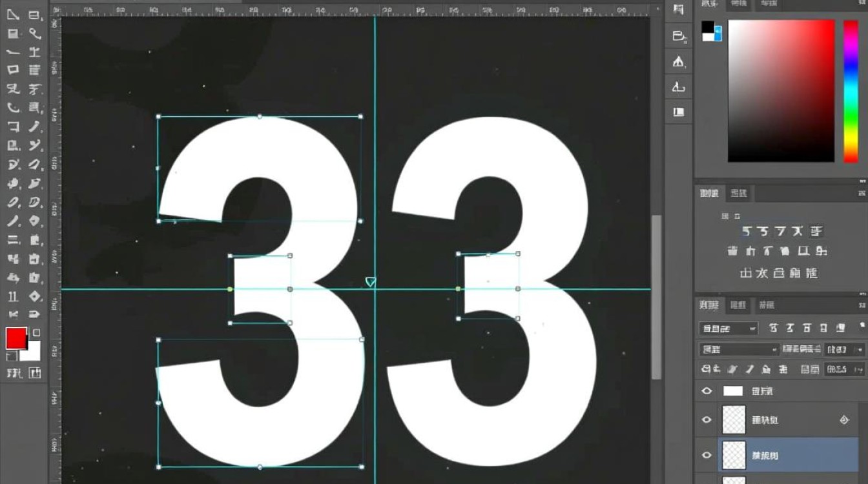Select the bottom-right arrow icon above the color swatches
The height and width of the screenshot is (484, 868).
click(35, 314)
